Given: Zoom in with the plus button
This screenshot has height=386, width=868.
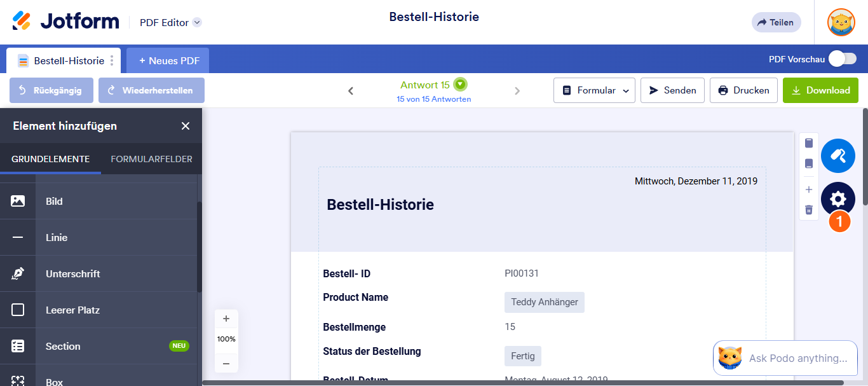Looking at the screenshot, I should pos(226,319).
